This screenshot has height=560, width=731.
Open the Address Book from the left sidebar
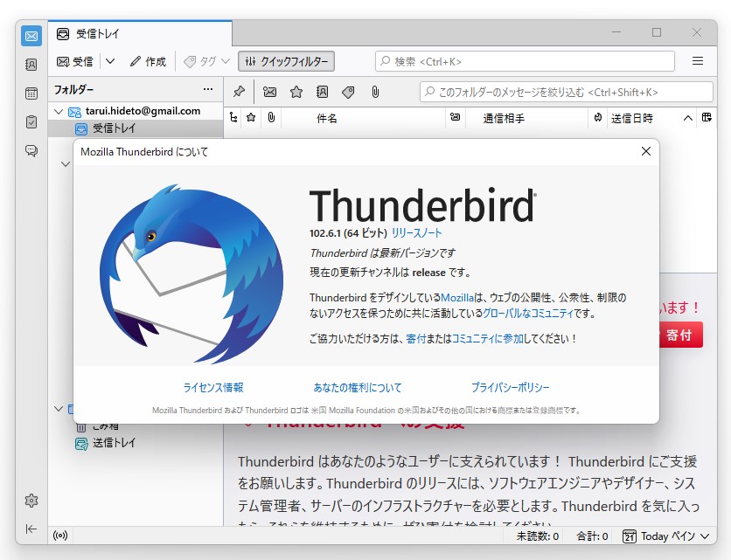click(31, 63)
